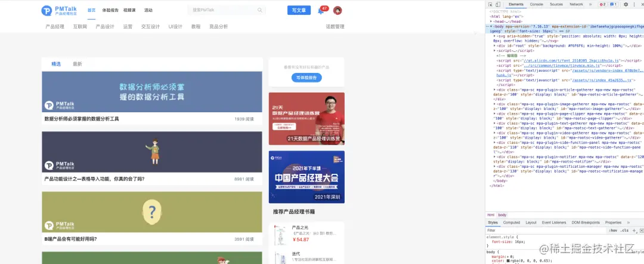
Task: Open the 交互设计 category link
Action: click(x=150, y=27)
